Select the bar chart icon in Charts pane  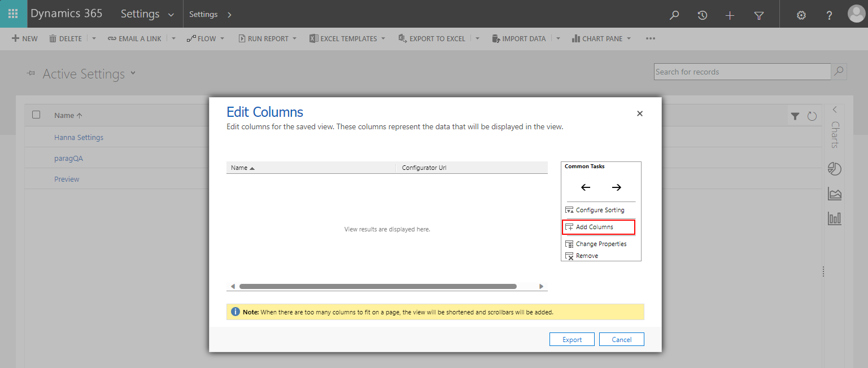(835, 218)
